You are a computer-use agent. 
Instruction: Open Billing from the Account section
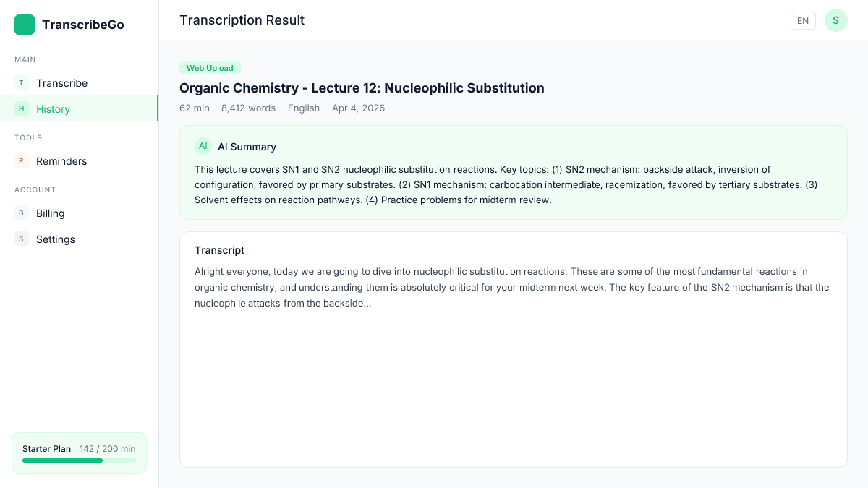(50, 213)
